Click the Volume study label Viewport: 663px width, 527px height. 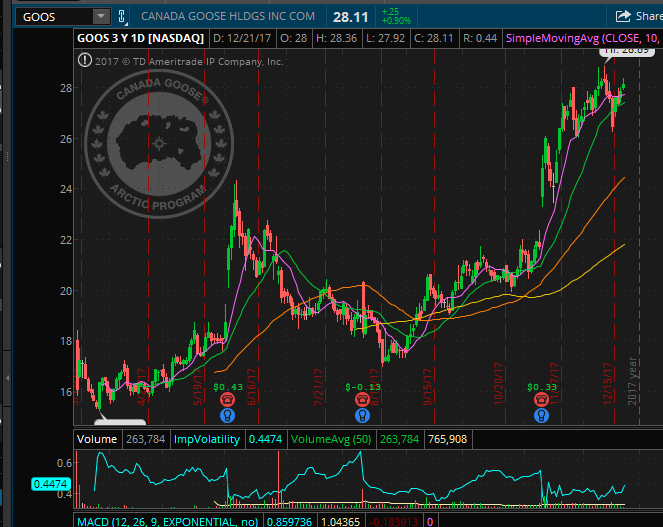[97, 439]
